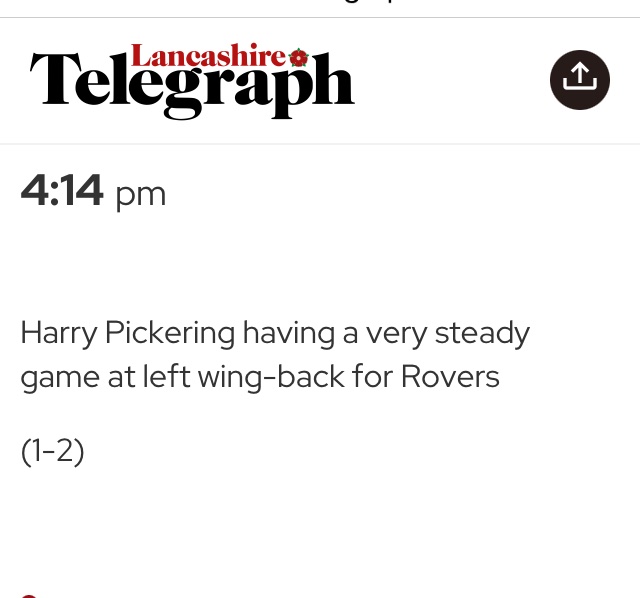Click the word "having" in the update

tap(288, 333)
